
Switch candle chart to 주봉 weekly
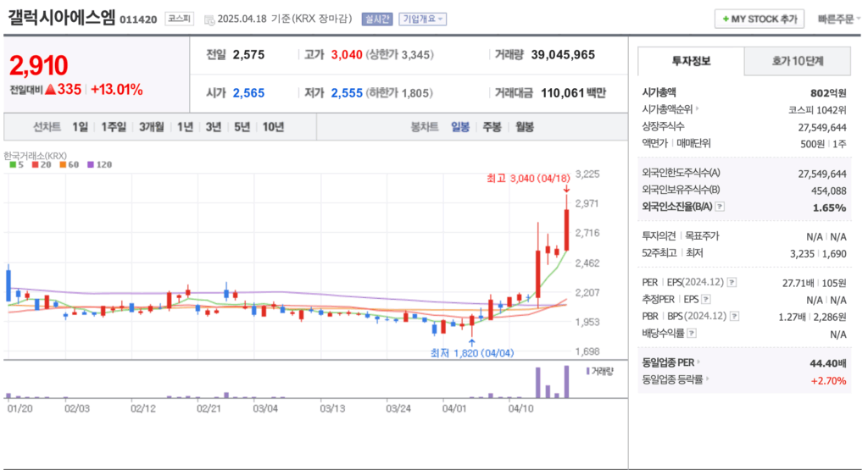click(492, 127)
